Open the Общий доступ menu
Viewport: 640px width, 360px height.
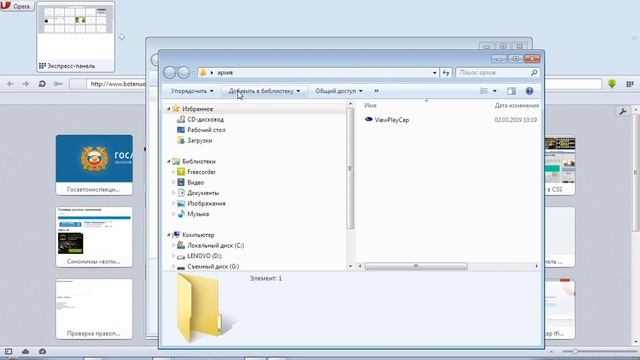338,91
